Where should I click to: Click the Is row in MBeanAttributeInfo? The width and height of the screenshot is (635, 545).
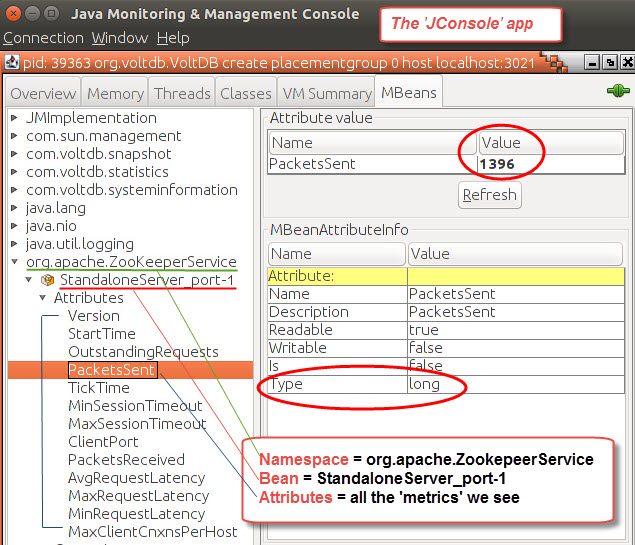click(446, 366)
